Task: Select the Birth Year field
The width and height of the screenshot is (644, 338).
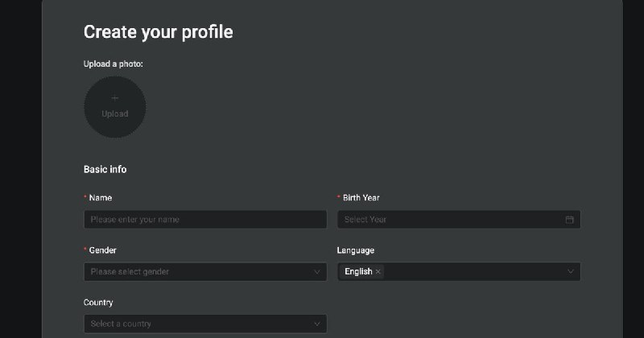Action: (x=459, y=220)
